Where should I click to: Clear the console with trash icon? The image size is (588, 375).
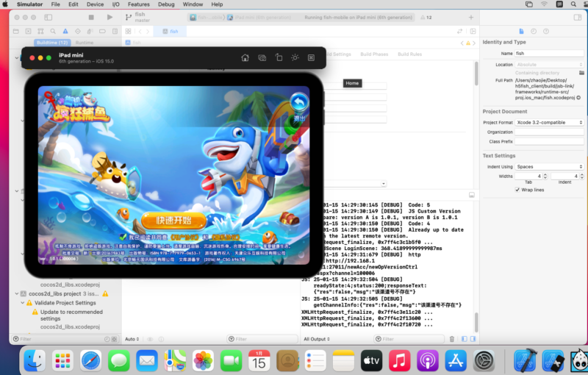point(453,339)
